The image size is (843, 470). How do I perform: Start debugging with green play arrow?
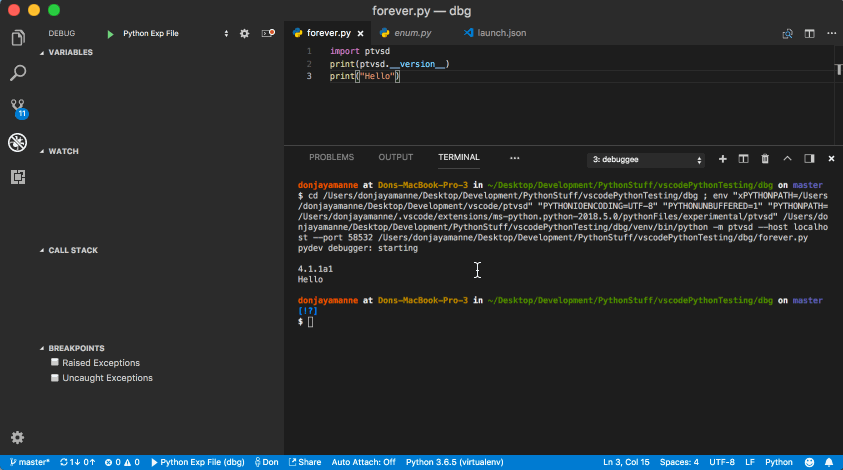click(x=110, y=34)
